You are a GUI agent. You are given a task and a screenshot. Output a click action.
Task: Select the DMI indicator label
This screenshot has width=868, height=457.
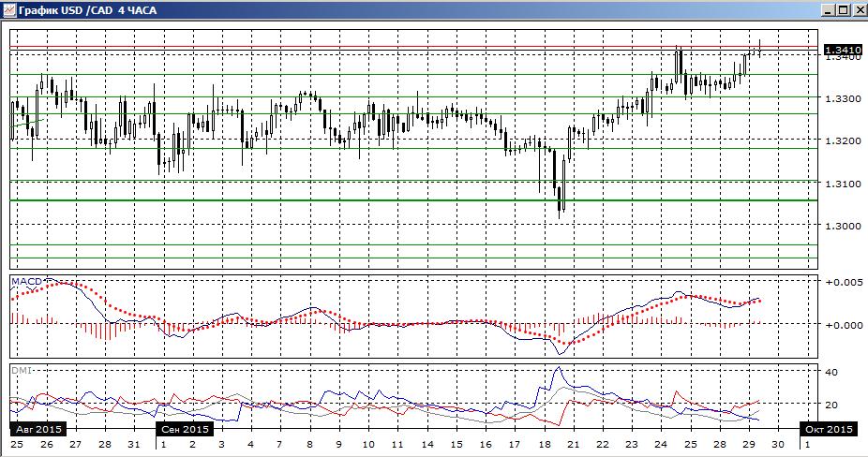click(21, 370)
